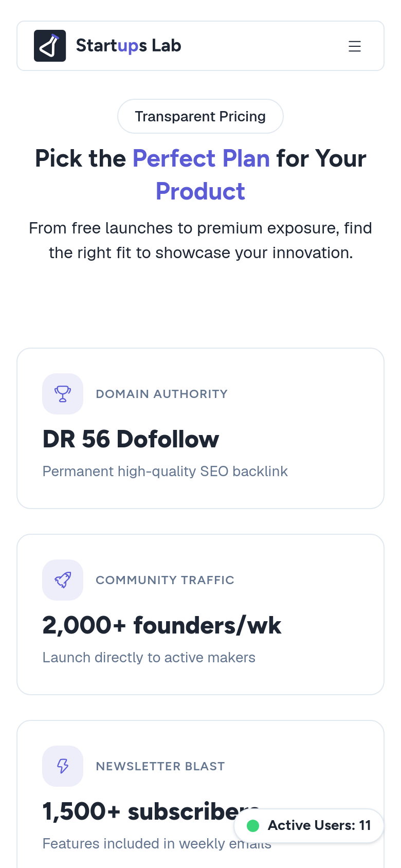Viewport: 401px width, 868px height.
Task: Click the rocket icon for Community Traffic
Action: point(63,580)
